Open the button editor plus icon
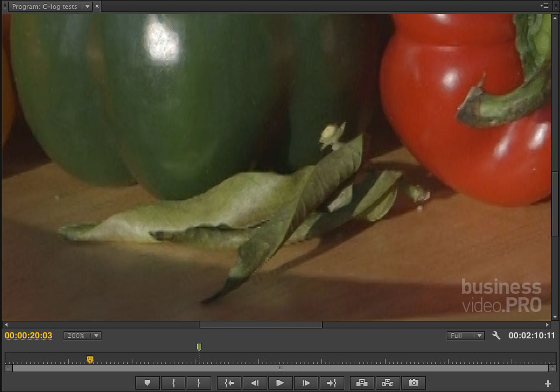The image size is (560, 392). 548,383
